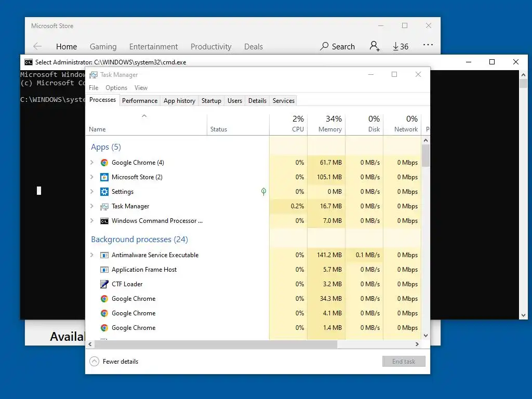Go to Home in Microsoft Store
532x399 pixels.
66,46
